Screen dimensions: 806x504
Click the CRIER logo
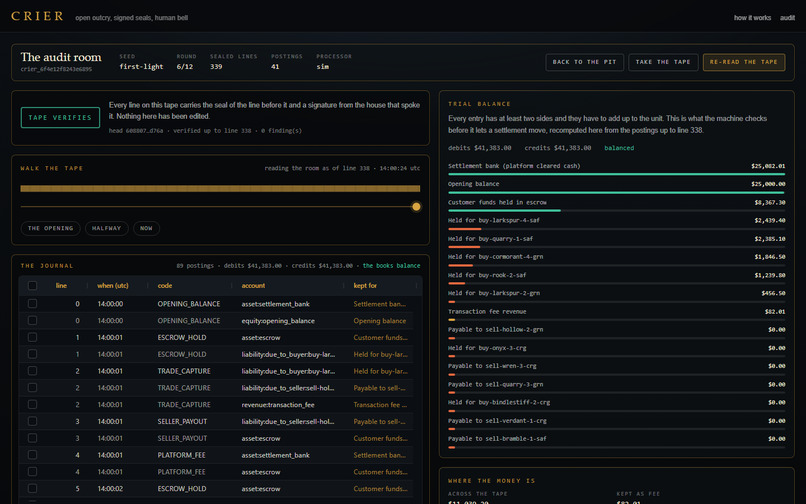point(37,16)
